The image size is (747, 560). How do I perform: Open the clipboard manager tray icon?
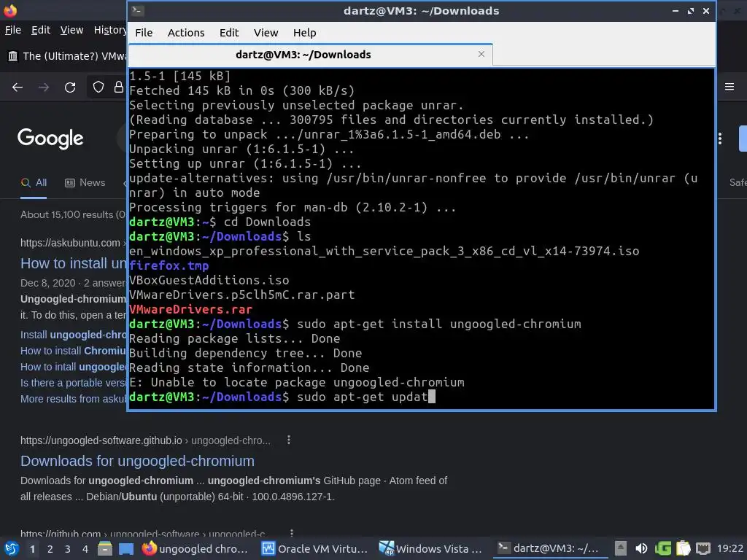click(x=683, y=548)
